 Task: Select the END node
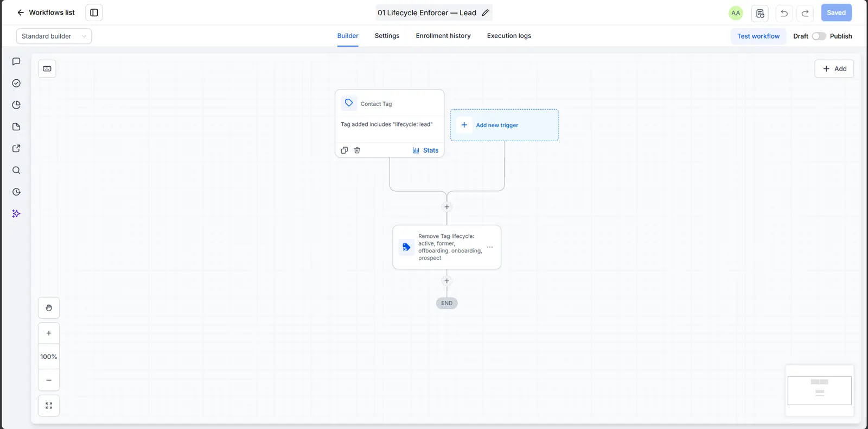(447, 303)
